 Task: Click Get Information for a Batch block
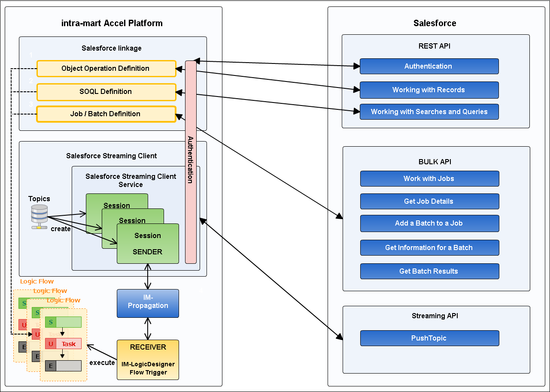point(429,247)
